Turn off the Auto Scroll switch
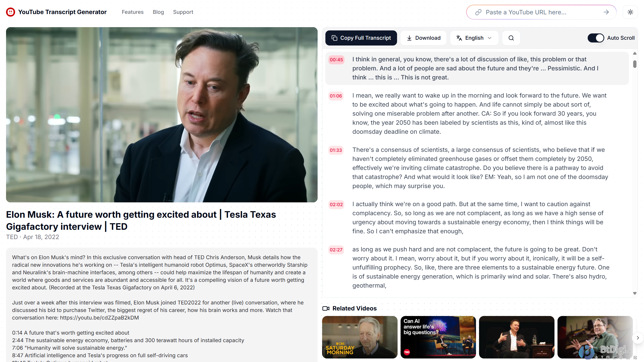Screen dimensions: 644x362 pos(596,38)
